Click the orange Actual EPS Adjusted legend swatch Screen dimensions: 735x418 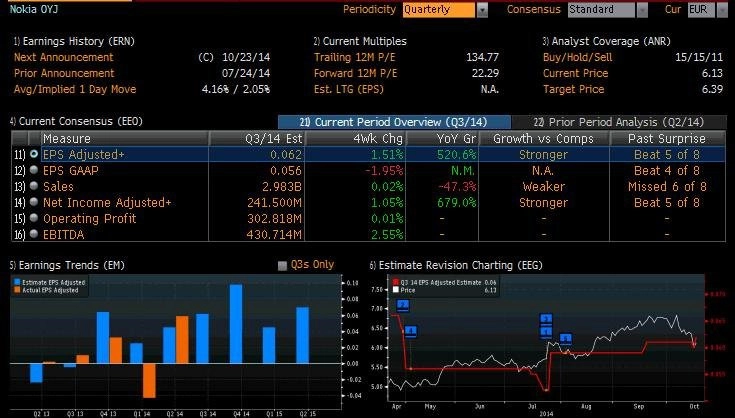click(x=17, y=290)
